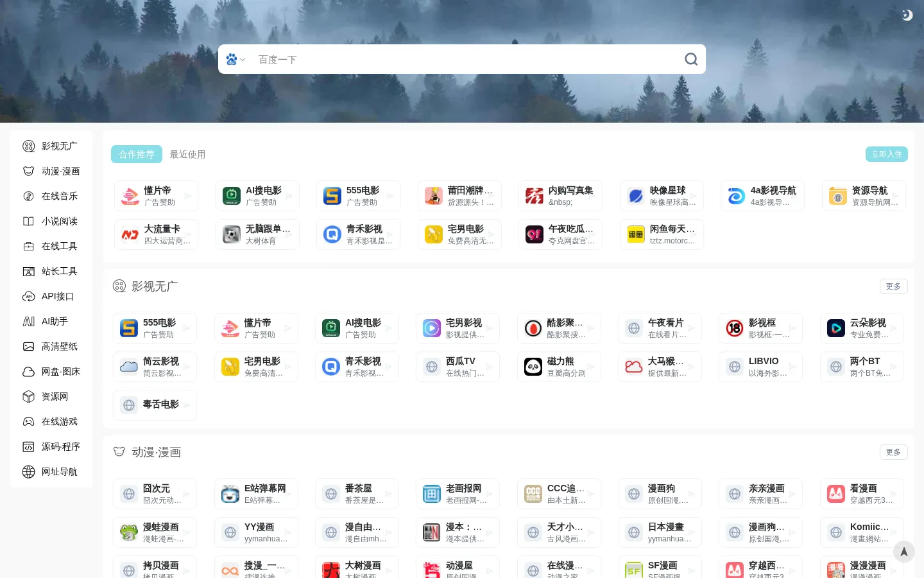The height and width of the screenshot is (578, 924).
Task: Select 动漫·漫画 in the sidebar
Action: [51, 171]
